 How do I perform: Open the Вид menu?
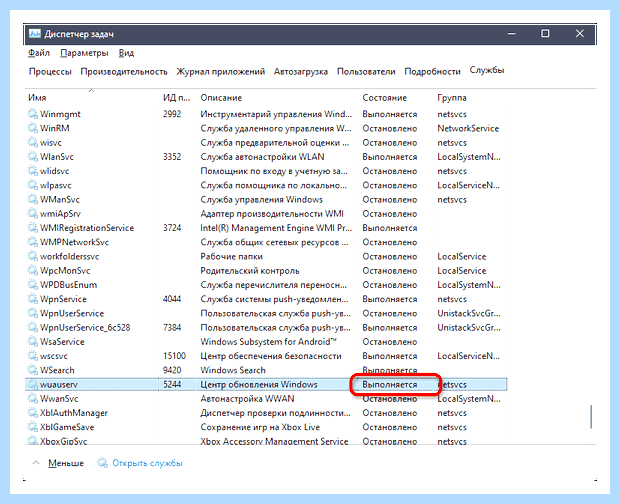pos(126,53)
